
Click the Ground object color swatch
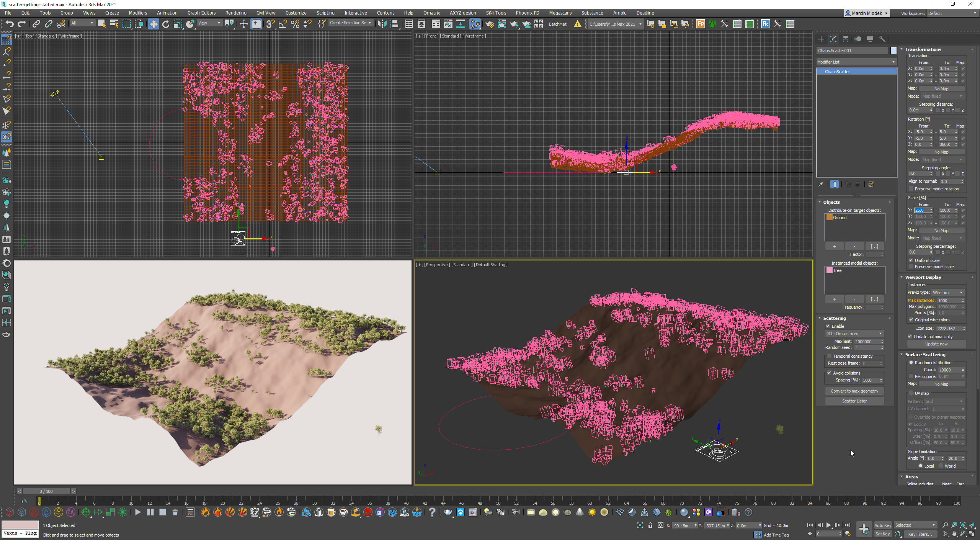tap(829, 218)
